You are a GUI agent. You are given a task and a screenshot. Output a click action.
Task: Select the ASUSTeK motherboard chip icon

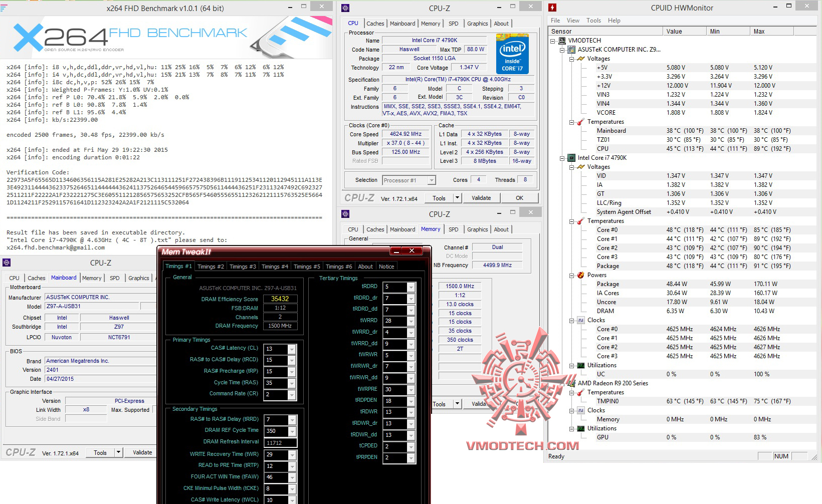pos(571,50)
